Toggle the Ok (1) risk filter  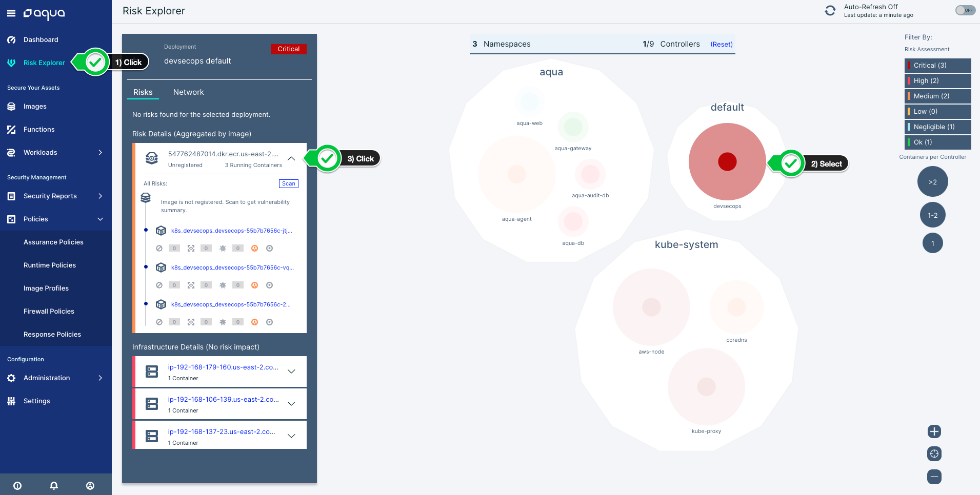point(938,142)
